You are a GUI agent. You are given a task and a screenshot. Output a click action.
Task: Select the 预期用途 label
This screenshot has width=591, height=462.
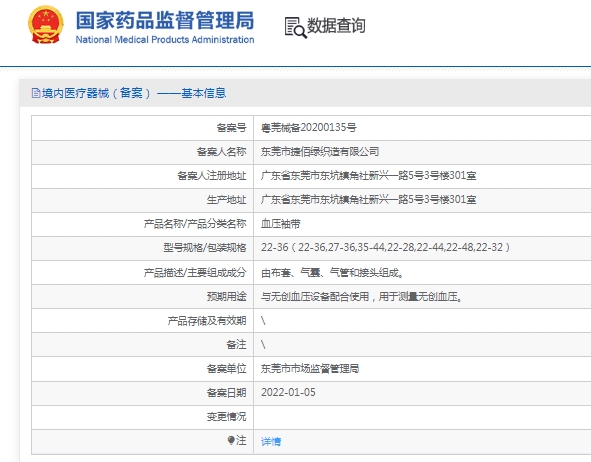coord(227,297)
